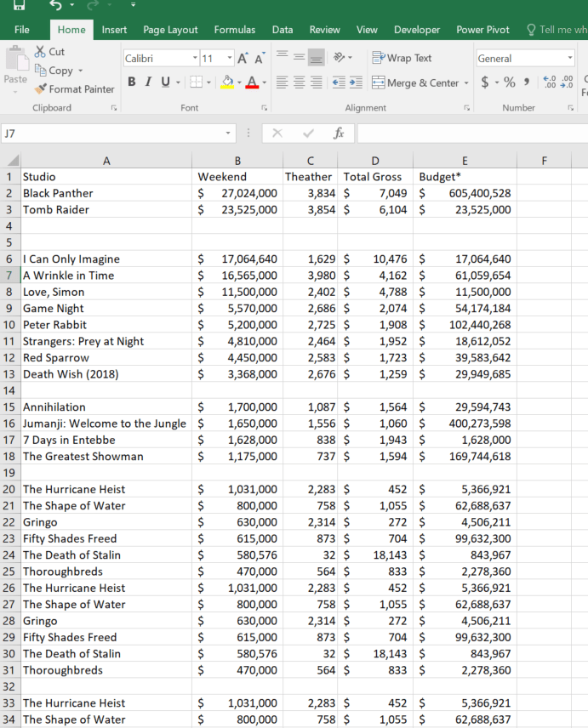Toggle Bold formatting
Image resolution: width=588 pixels, height=728 pixels.
(132, 82)
